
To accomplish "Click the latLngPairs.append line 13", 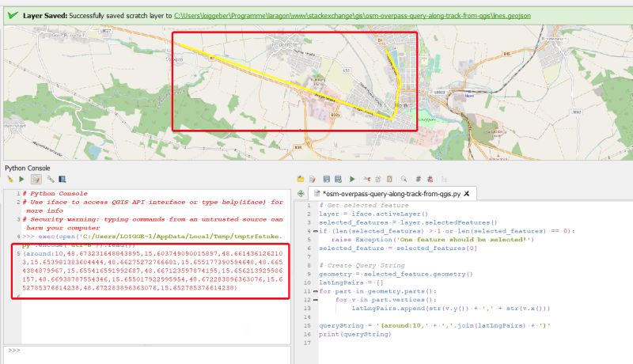I will tap(450, 309).
